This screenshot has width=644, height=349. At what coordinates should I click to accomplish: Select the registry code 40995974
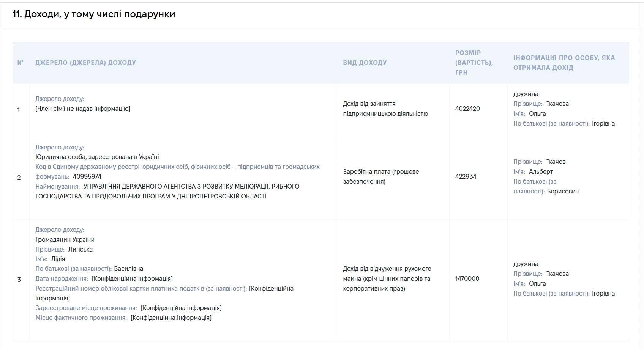[87, 176]
